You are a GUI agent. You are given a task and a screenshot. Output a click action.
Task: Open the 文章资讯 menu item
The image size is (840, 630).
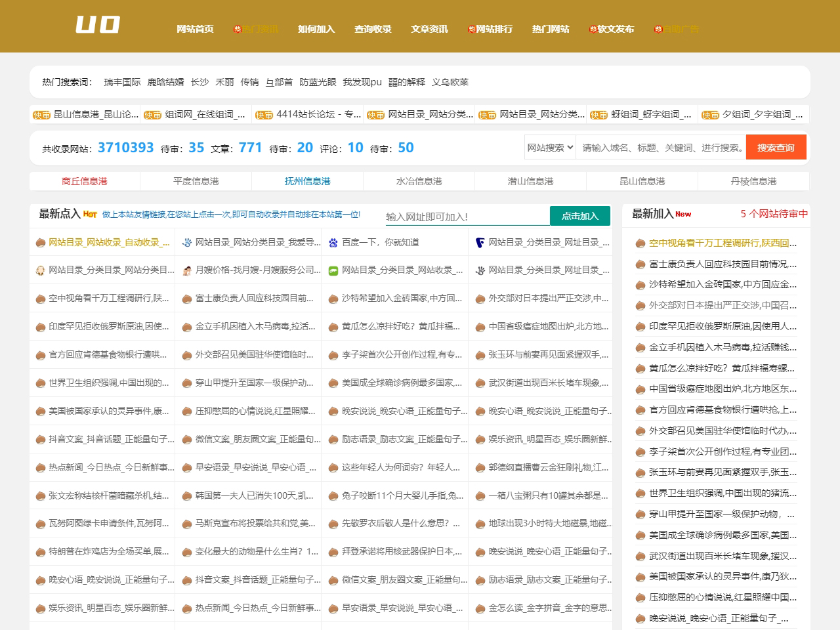[428, 29]
